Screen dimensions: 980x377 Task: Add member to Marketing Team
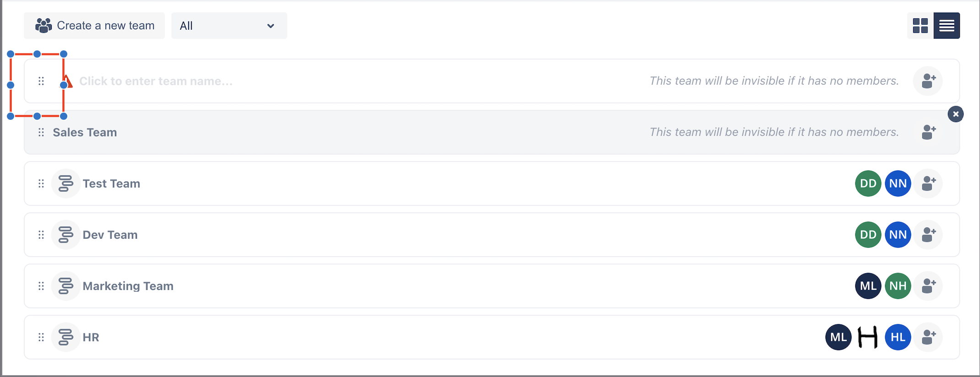928,286
